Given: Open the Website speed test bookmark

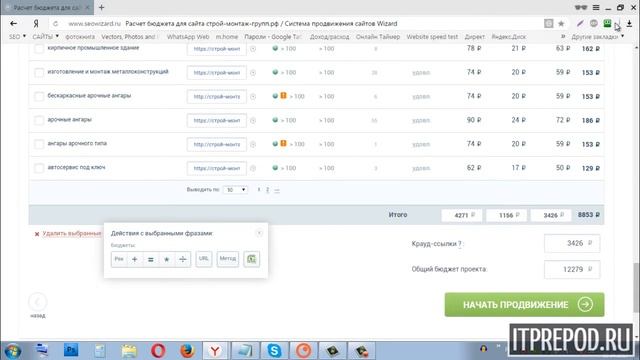Looking at the screenshot, I should 432,37.
